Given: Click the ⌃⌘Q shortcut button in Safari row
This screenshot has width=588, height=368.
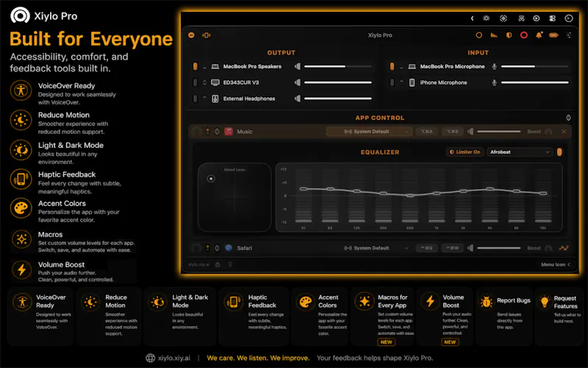Looking at the screenshot, I should click(427, 248).
